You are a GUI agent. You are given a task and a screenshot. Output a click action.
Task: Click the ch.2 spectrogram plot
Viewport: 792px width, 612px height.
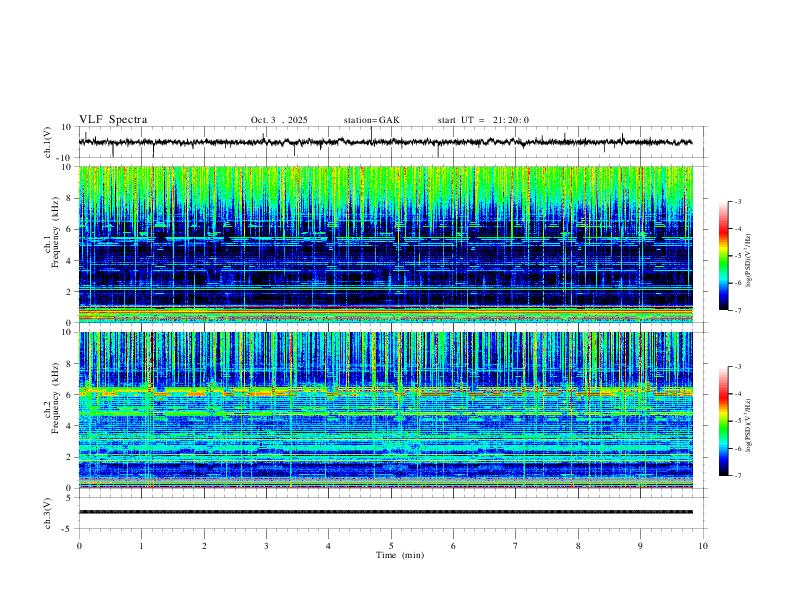click(x=385, y=410)
